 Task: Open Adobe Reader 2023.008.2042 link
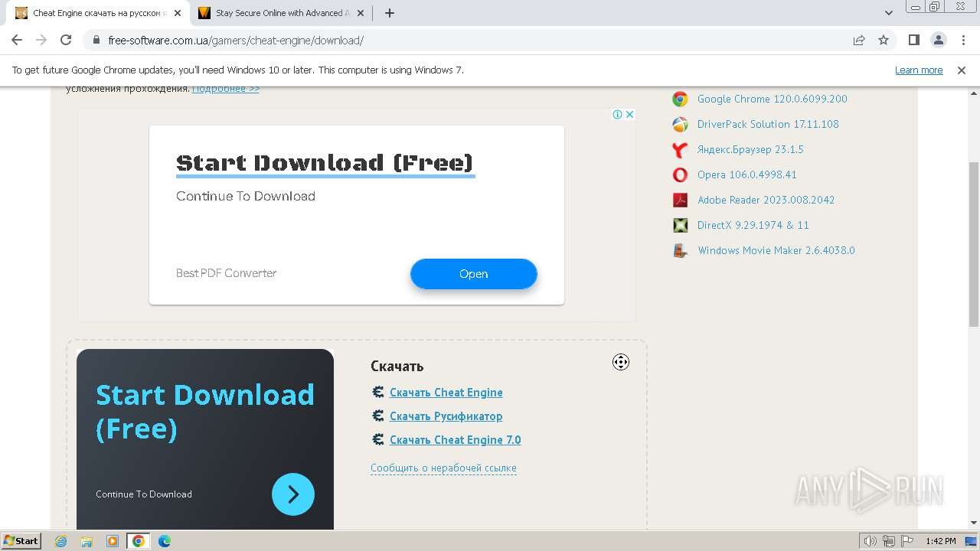coord(766,200)
